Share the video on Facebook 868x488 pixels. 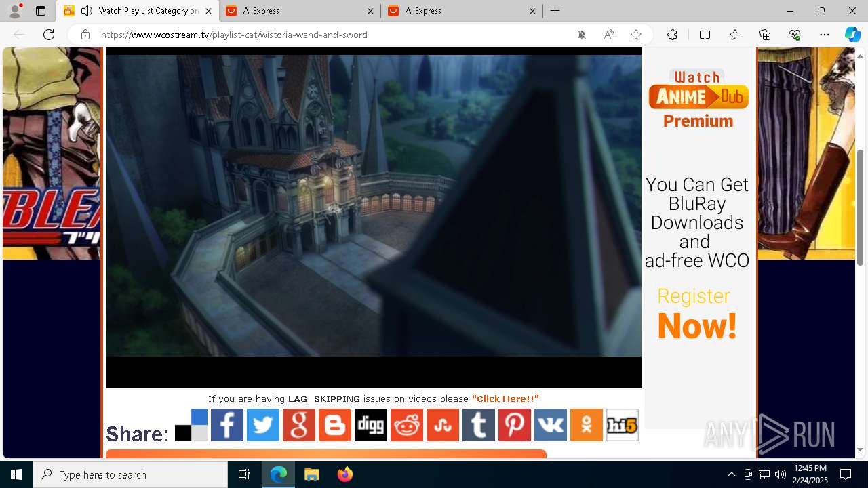tap(227, 425)
